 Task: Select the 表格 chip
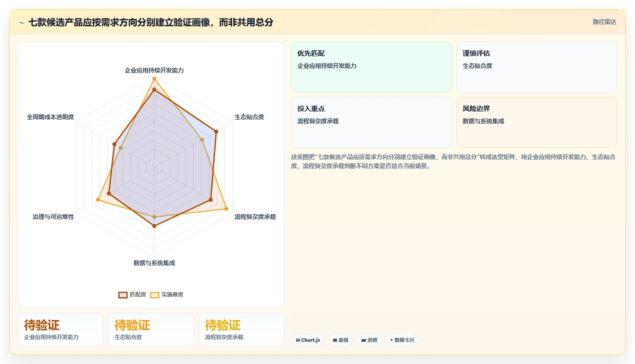point(340,340)
